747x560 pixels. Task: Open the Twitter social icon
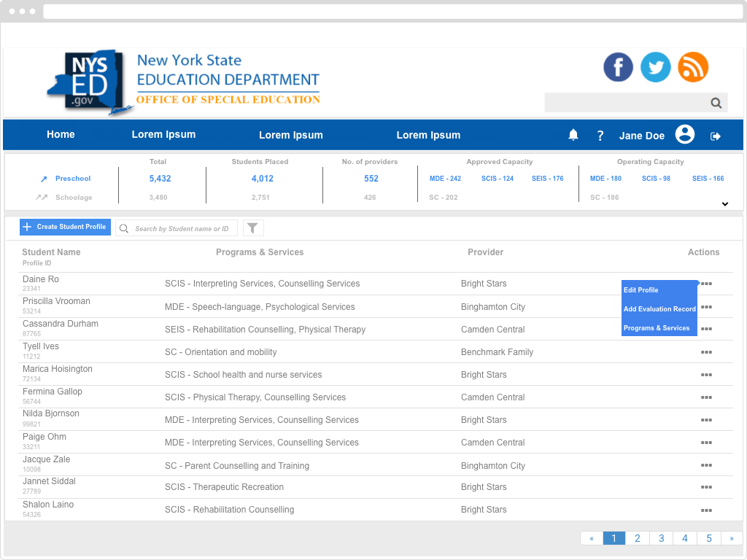pos(656,67)
